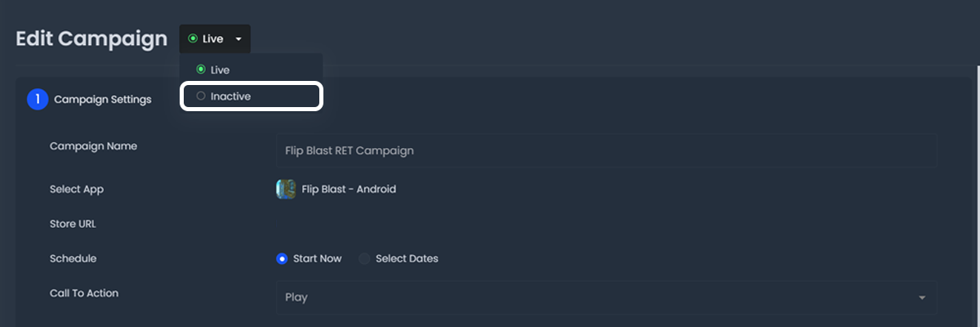Expand the caret on the Live status button
980x327 pixels.
[238, 39]
